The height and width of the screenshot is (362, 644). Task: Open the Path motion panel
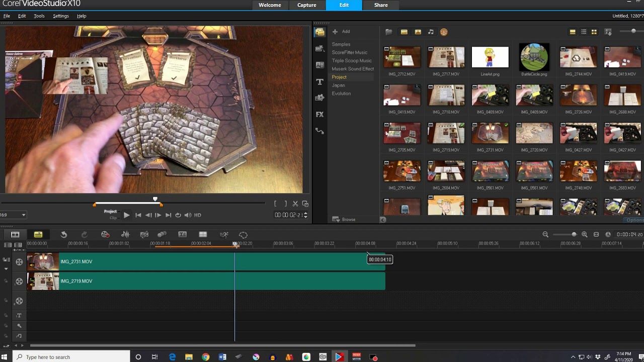coord(319,131)
